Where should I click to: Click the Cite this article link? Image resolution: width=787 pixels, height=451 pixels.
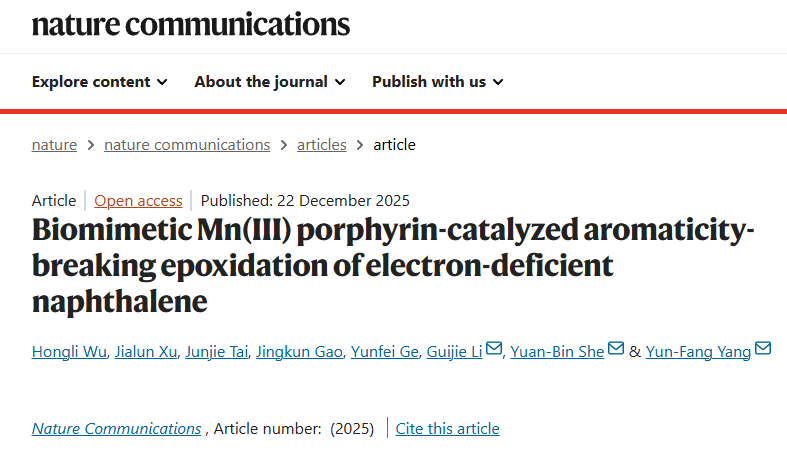click(447, 429)
